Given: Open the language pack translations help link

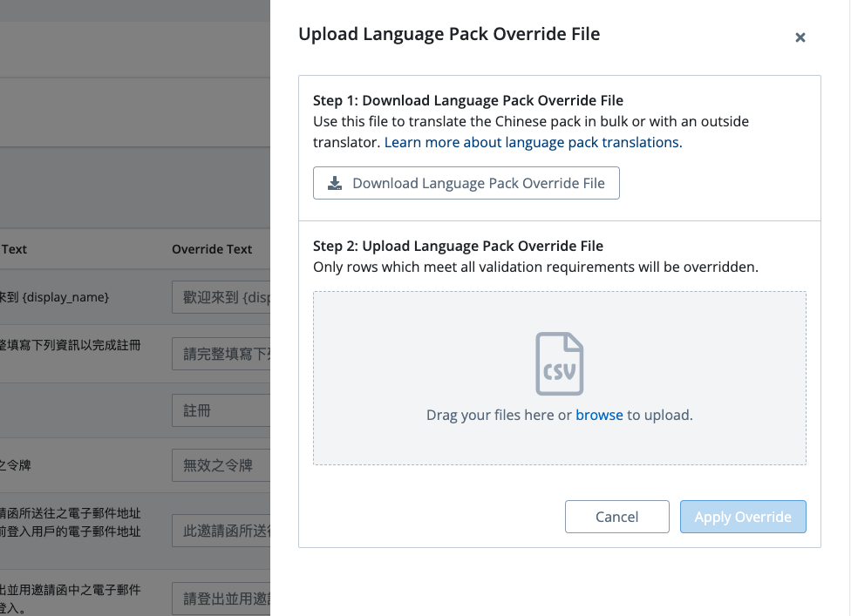Looking at the screenshot, I should coord(533,142).
